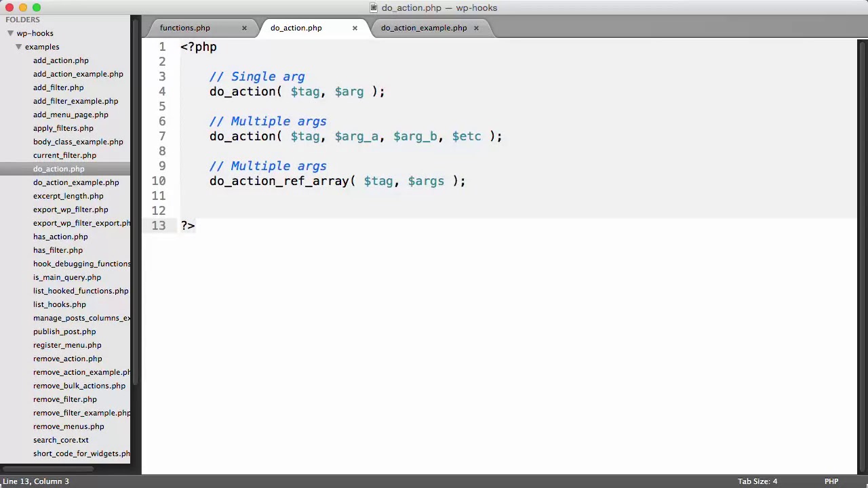Select the active do_action.php tab
This screenshot has height=488, width=868.
coord(296,28)
